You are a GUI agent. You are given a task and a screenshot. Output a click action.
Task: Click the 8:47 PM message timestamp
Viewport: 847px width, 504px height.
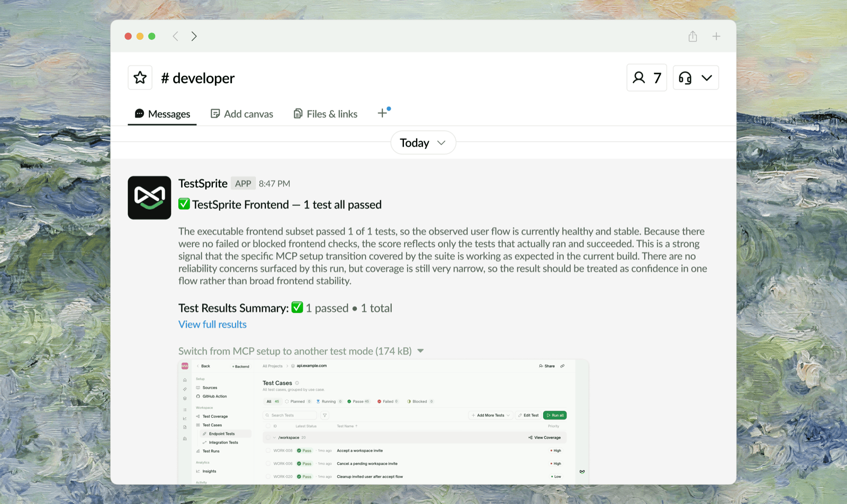(274, 184)
